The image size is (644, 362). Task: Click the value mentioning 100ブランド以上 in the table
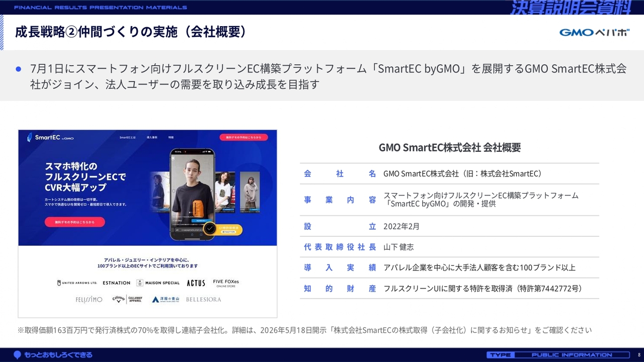pos(479,267)
